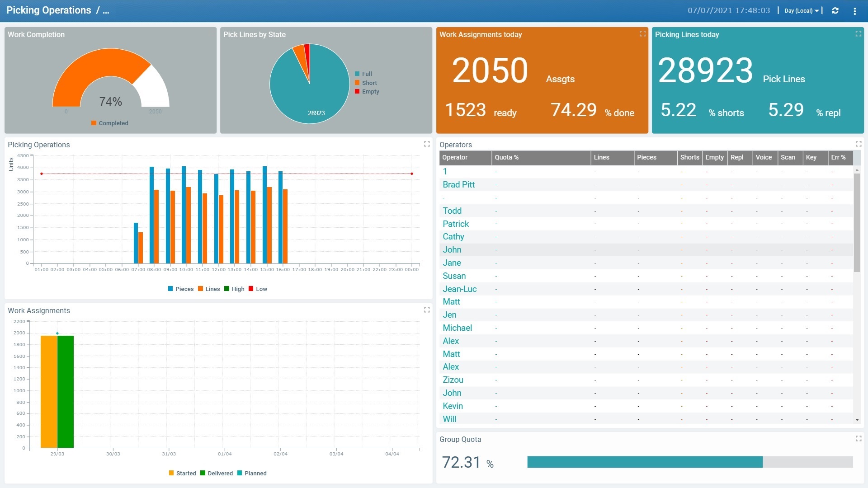Open the Day (Local) time range dropdown
The image size is (868, 488).
tap(801, 10)
